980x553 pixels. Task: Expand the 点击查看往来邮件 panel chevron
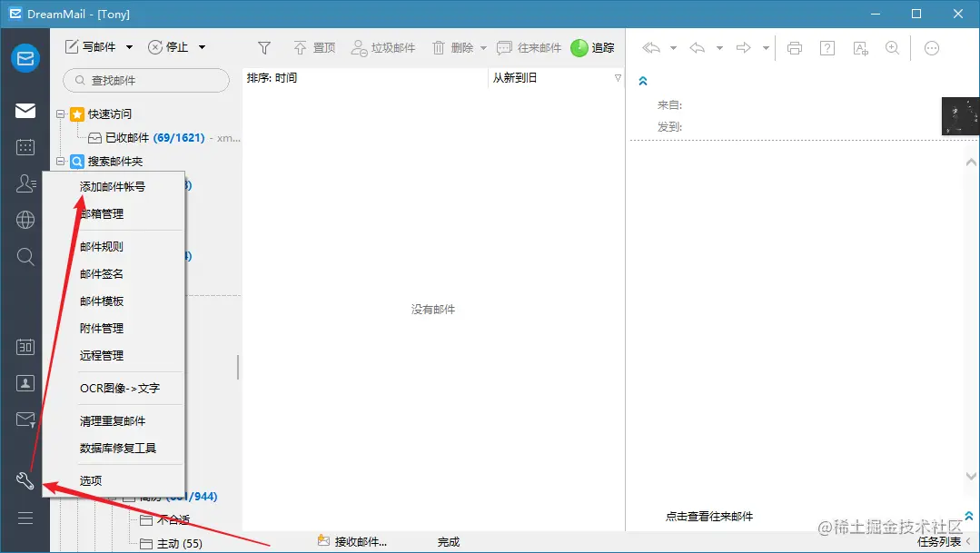(969, 516)
